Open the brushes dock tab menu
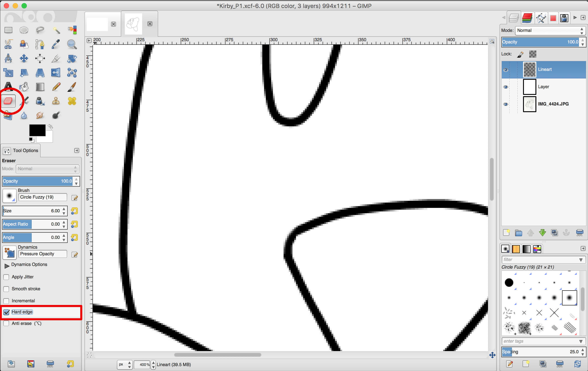The height and width of the screenshot is (371, 588). [x=583, y=248]
